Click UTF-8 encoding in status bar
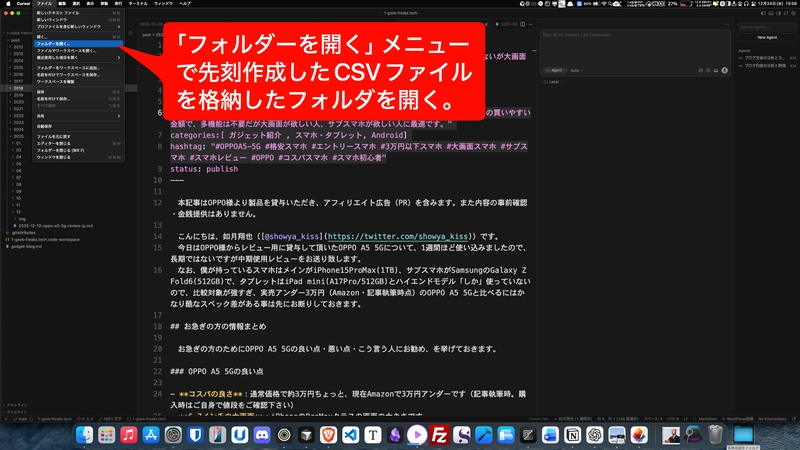Viewport: 800px width, 450px height. point(672,419)
